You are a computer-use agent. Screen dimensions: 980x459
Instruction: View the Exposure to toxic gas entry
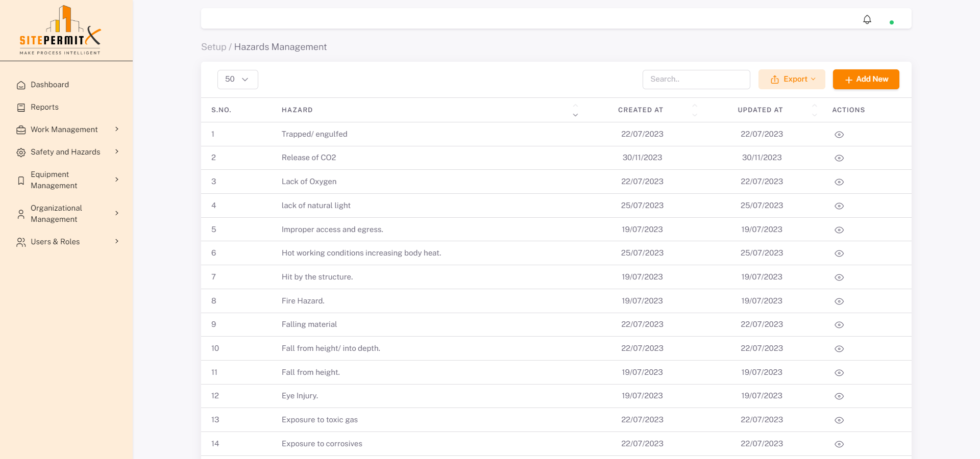pyautogui.click(x=839, y=420)
